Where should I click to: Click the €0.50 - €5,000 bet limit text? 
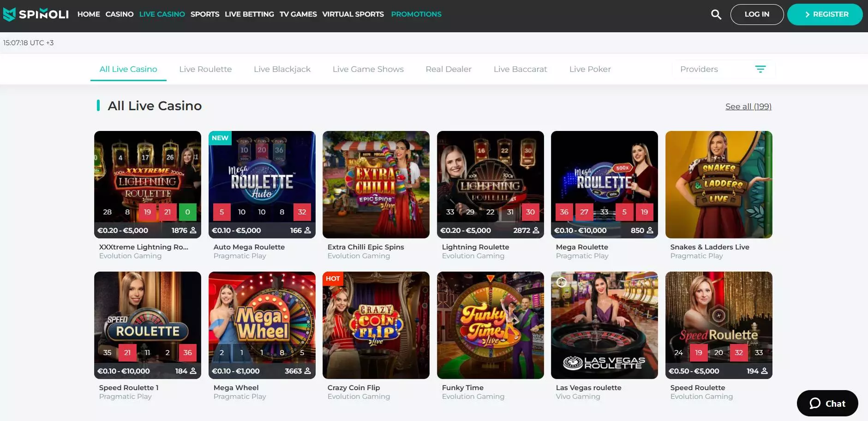point(694,371)
